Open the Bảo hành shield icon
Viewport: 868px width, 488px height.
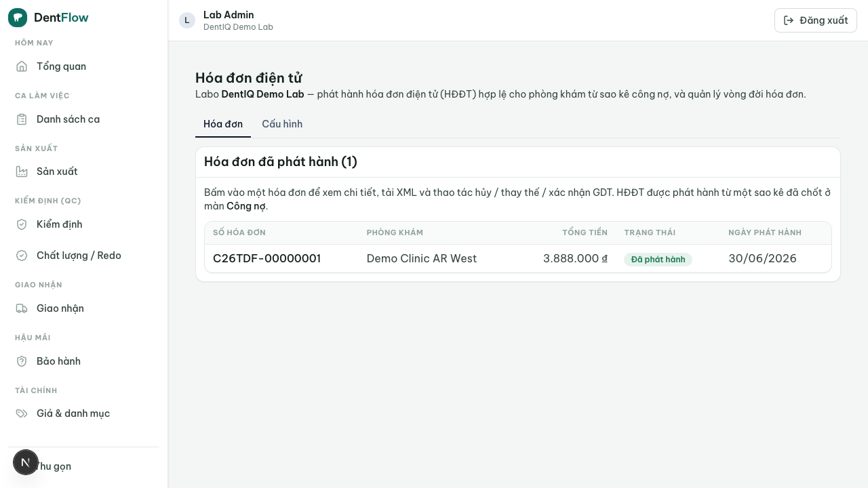22,361
